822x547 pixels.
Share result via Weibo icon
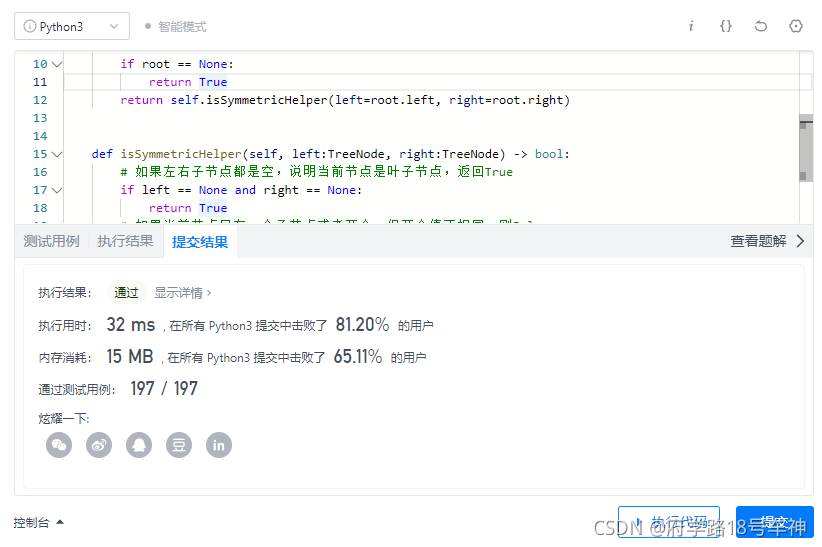click(x=99, y=445)
